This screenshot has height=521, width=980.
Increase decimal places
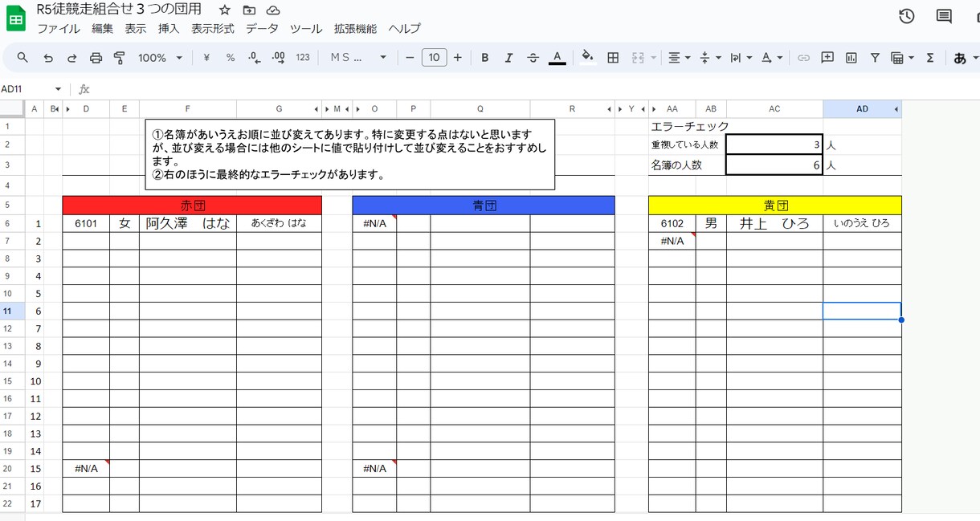click(x=279, y=58)
